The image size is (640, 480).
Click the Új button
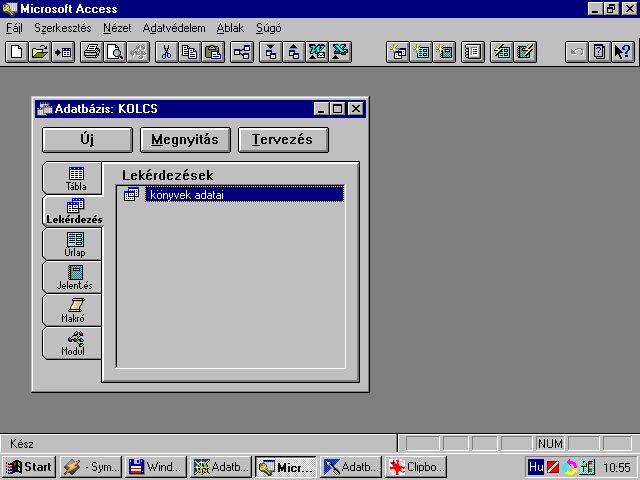pyautogui.click(x=87, y=140)
